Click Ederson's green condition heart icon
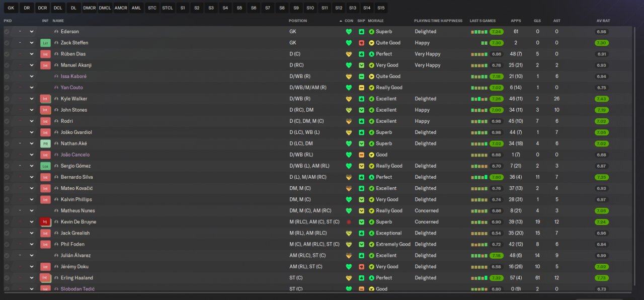 (x=349, y=32)
